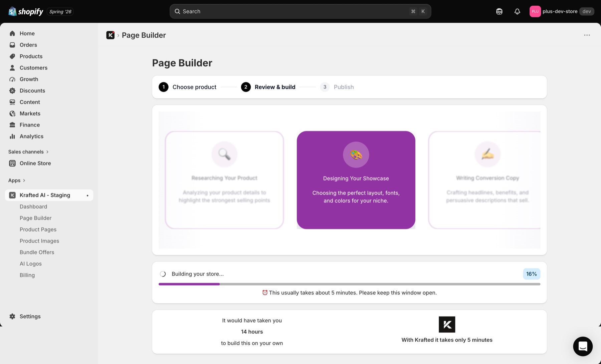Click the Products tag icon

click(x=12, y=56)
